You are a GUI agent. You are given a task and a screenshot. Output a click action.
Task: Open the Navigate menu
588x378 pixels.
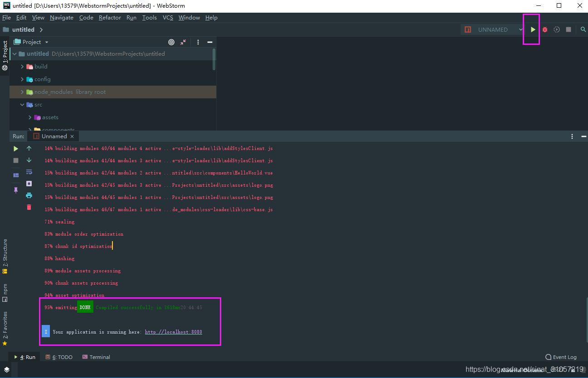62,18
